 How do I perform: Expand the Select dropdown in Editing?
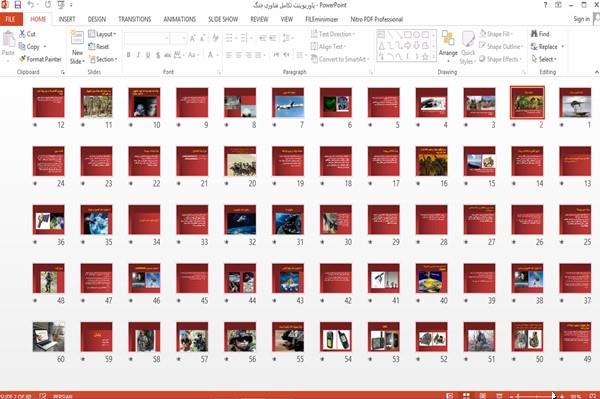[x=544, y=59]
